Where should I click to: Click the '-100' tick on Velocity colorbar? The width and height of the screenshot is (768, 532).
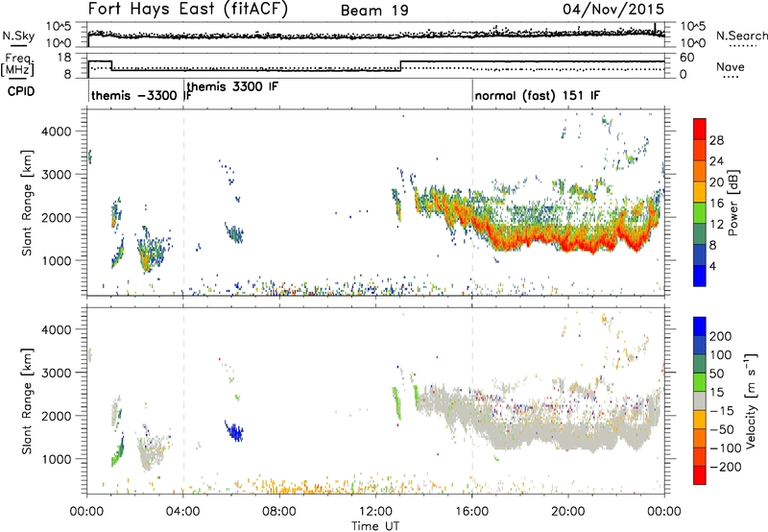click(726, 448)
